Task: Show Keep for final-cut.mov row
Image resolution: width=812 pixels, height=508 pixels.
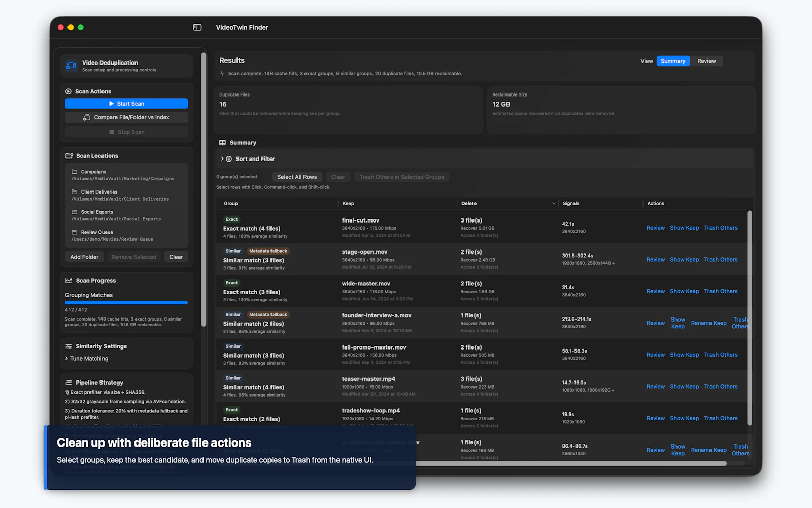Action: pos(685,228)
